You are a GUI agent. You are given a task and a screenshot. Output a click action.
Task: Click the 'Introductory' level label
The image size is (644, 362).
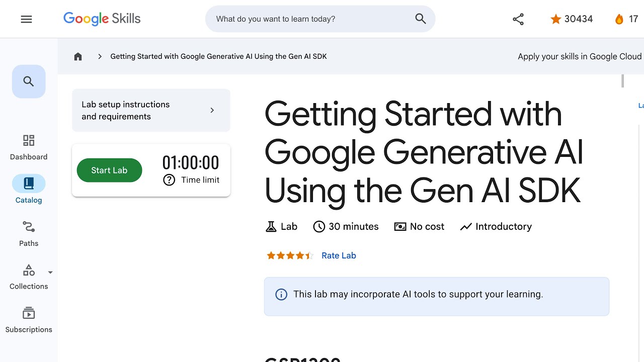504,227
